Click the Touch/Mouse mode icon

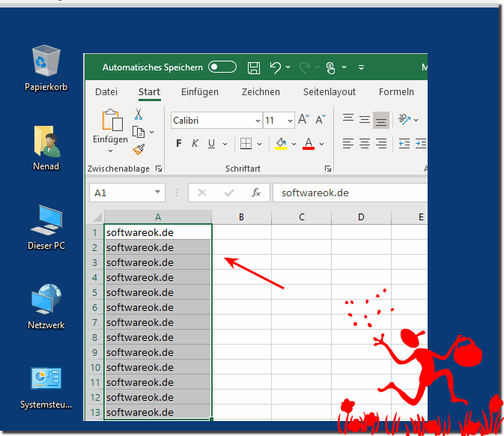click(x=330, y=68)
